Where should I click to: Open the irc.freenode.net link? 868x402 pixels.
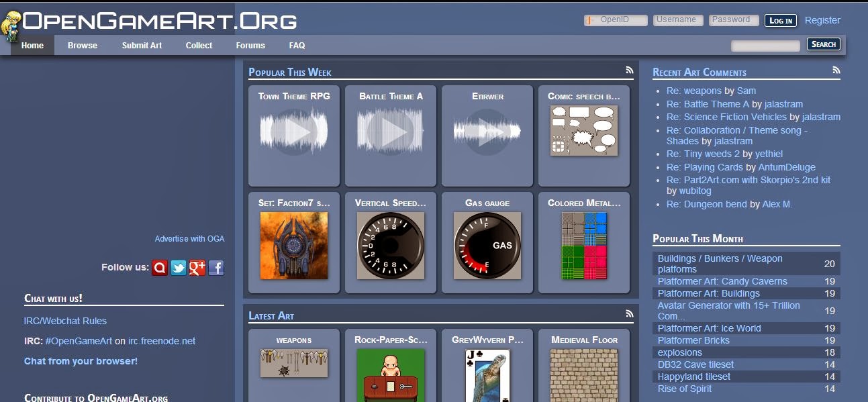(x=162, y=341)
